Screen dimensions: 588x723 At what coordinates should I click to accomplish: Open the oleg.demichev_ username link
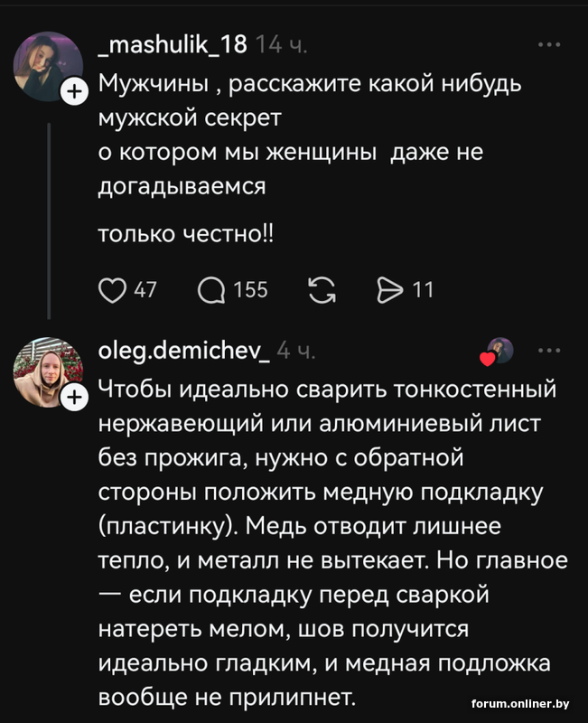[182, 350]
